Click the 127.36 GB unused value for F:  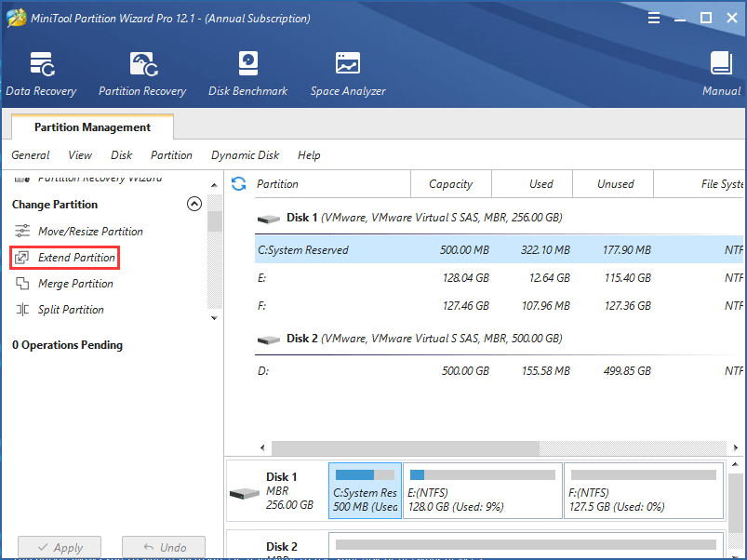[627, 306]
